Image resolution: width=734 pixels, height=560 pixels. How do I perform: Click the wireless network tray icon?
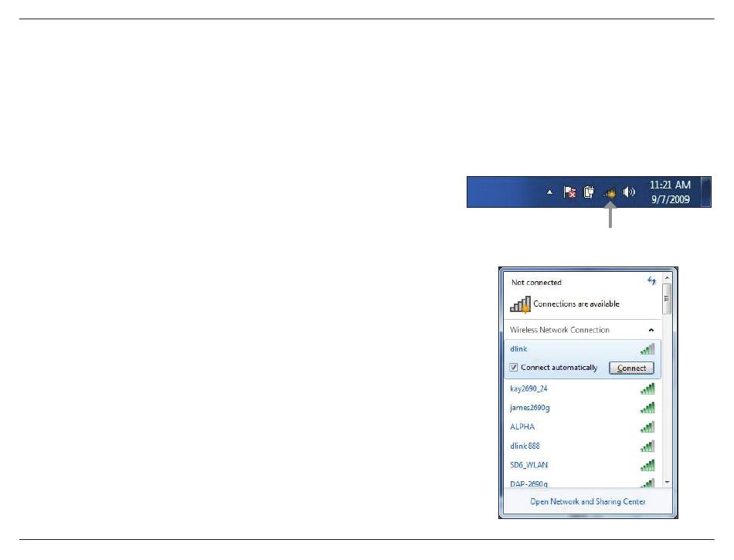pos(610,192)
